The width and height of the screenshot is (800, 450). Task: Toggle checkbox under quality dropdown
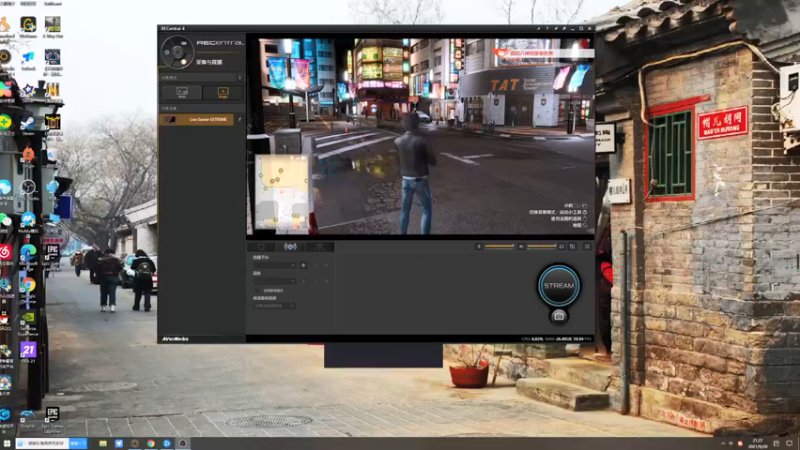(257, 290)
